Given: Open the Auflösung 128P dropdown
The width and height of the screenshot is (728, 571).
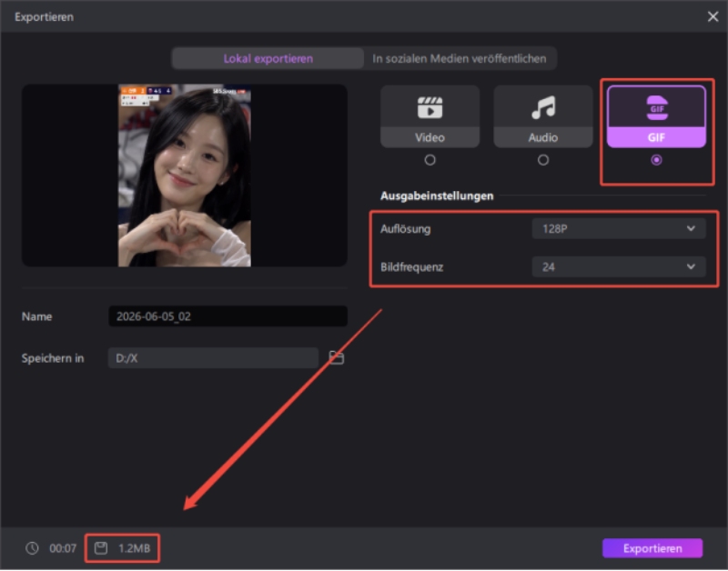Looking at the screenshot, I should click(x=619, y=229).
